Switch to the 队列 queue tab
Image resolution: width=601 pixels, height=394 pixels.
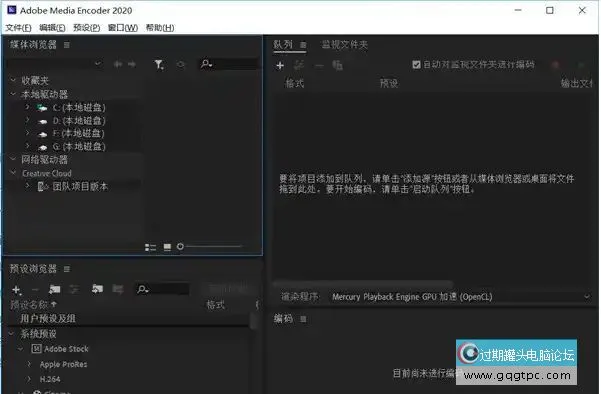tap(283, 44)
